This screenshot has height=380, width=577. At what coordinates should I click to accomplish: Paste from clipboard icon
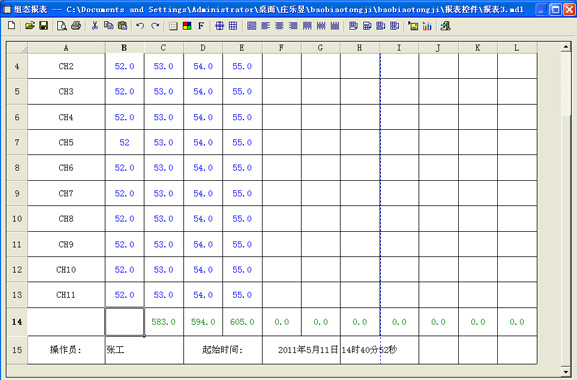(122, 25)
